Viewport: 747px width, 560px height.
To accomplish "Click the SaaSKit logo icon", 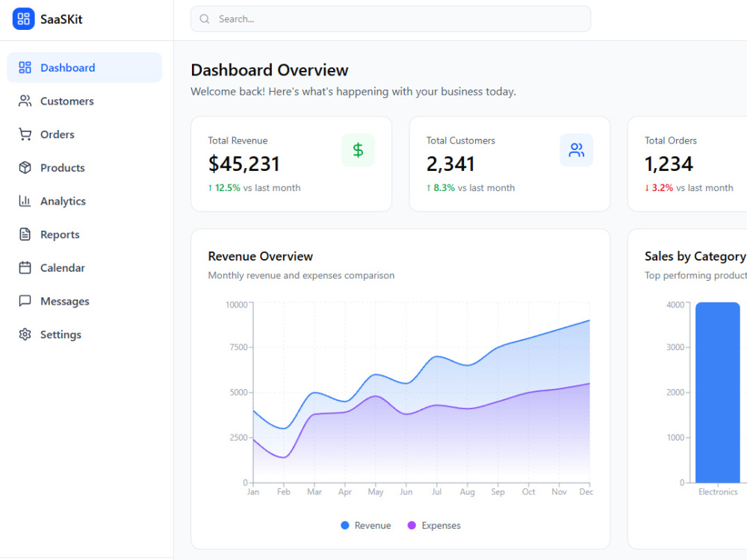I will 23,19.
